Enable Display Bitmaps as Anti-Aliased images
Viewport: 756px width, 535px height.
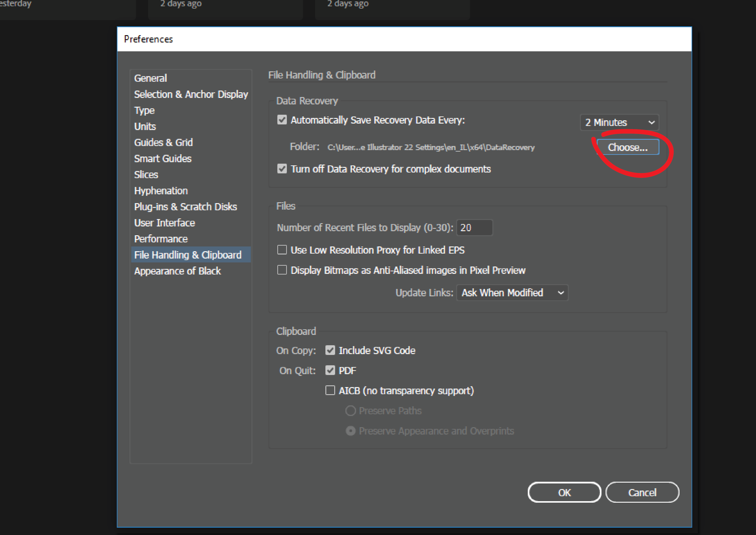[x=282, y=270]
